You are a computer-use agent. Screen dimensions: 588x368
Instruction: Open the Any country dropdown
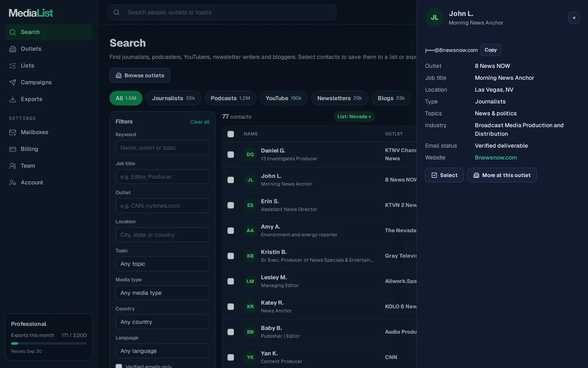pyautogui.click(x=163, y=322)
